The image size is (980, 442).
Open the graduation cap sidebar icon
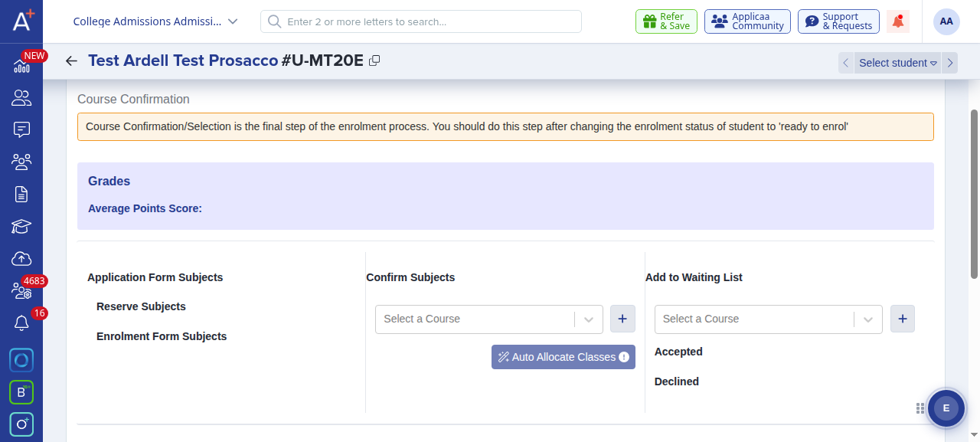(x=21, y=227)
